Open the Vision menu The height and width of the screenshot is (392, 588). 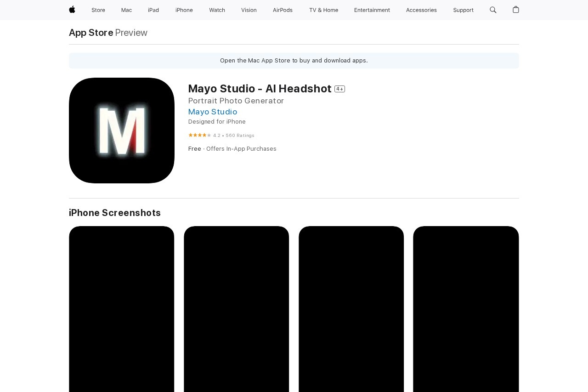(x=249, y=10)
